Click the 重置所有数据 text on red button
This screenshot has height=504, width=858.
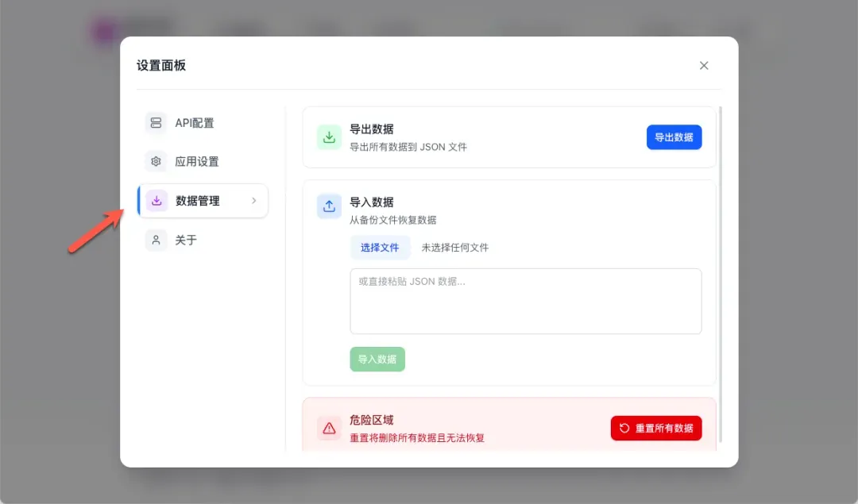coord(664,428)
